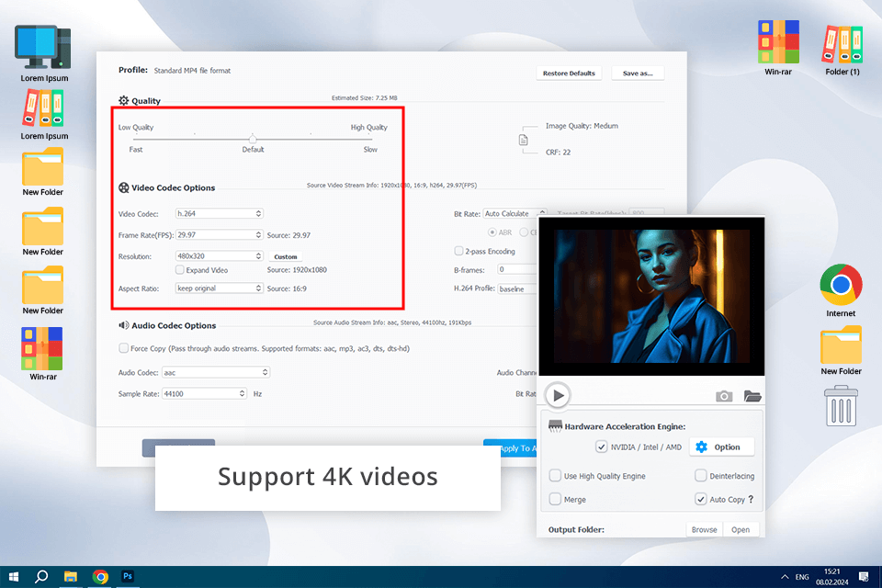Open the H.264 Profile dropdown
882x588 pixels.
518,288
